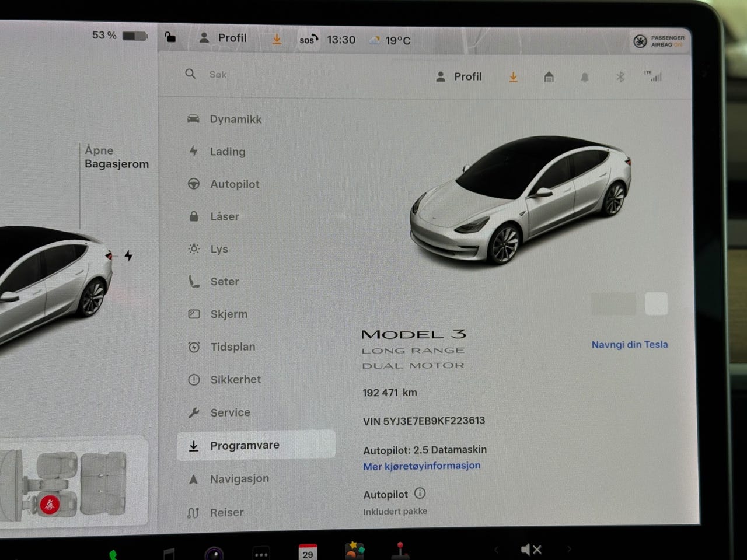The image size is (747, 560).
Task: Open Bluetooth settings icon
Action: [x=620, y=77]
